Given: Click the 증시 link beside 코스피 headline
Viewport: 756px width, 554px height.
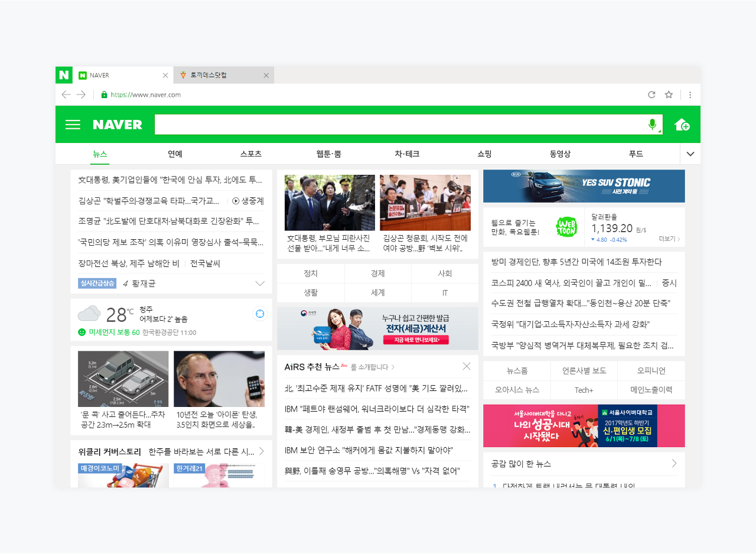Looking at the screenshot, I should [669, 283].
